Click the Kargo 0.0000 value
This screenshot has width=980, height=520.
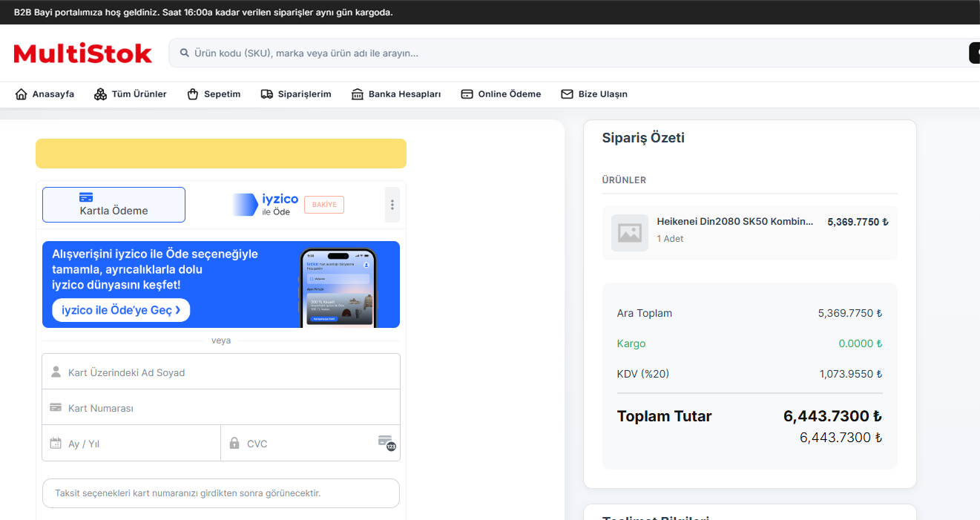pyautogui.click(x=861, y=343)
